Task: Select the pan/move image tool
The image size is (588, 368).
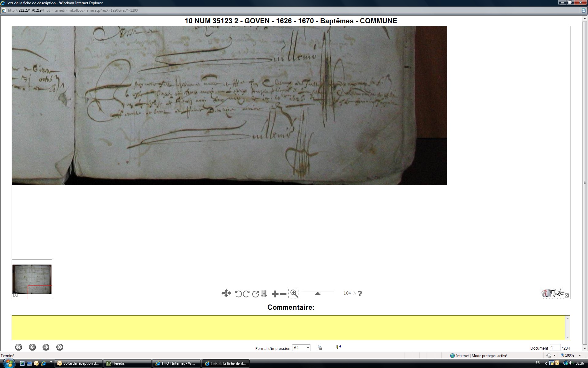Action: pos(226,293)
